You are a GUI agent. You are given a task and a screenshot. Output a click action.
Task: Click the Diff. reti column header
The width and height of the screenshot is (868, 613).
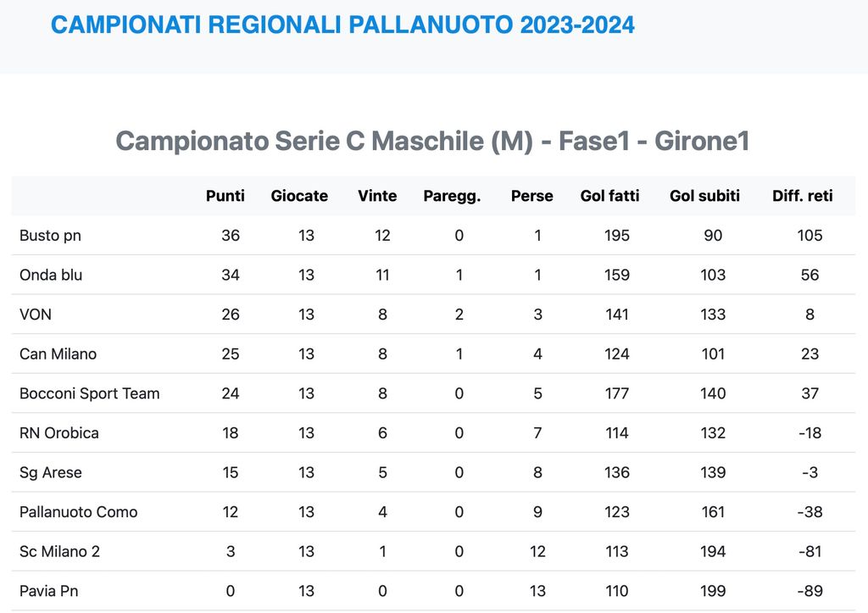point(802,196)
